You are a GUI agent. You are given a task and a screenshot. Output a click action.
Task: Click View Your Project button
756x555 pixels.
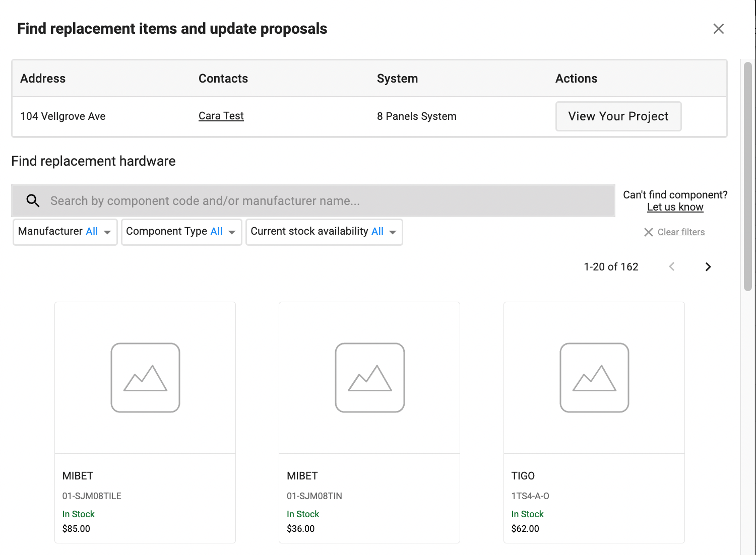(x=618, y=116)
